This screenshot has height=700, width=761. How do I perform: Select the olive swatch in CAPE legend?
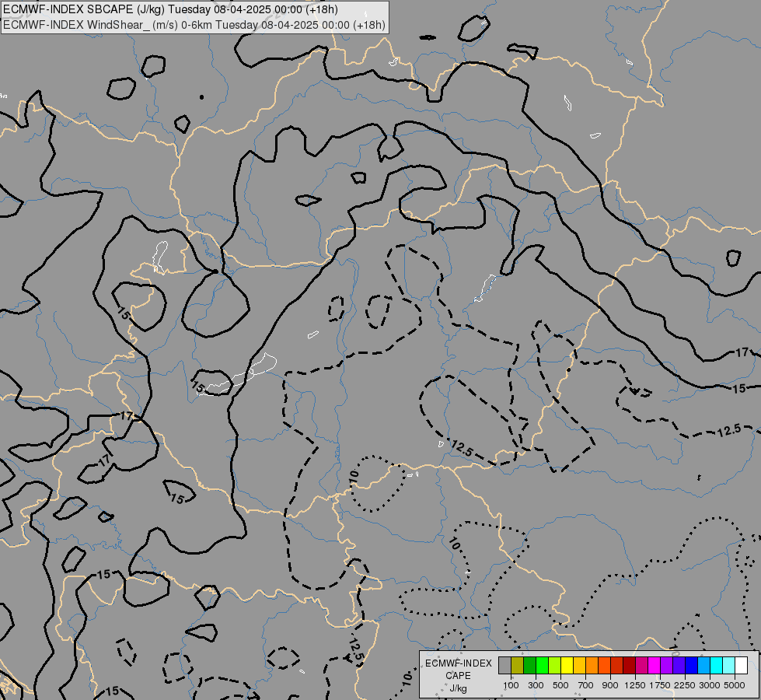click(x=517, y=666)
